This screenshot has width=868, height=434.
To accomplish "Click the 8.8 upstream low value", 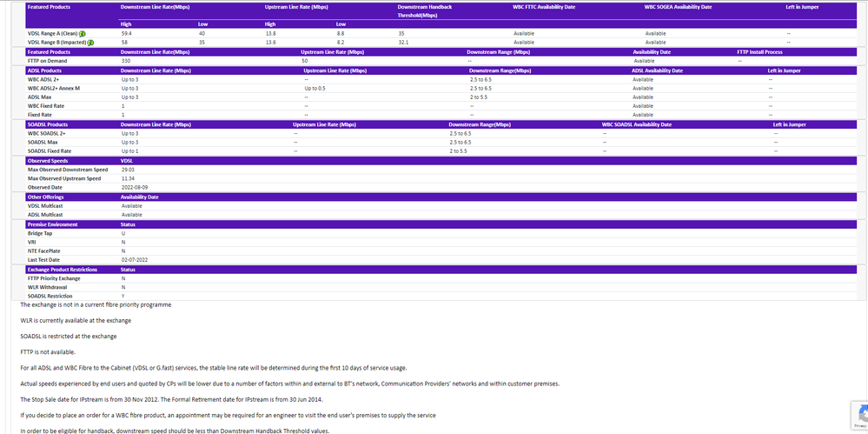I will coord(341,34).
